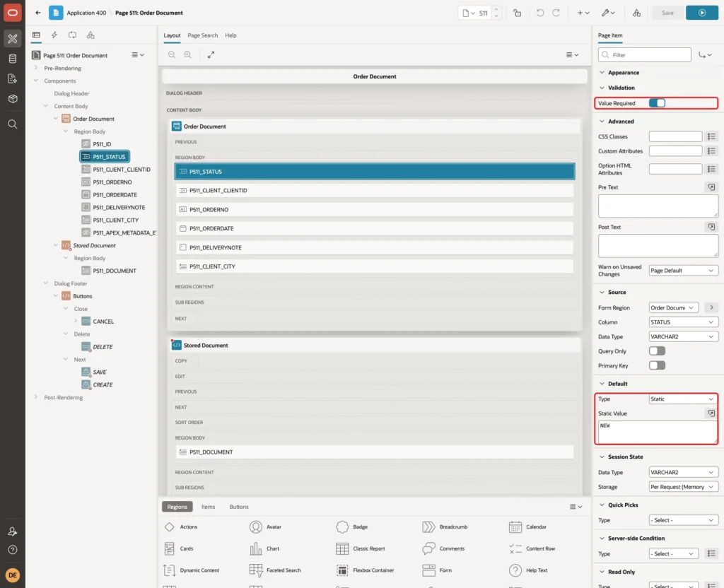
Task: Open the Create plus menu
Action: coord(583,13)
